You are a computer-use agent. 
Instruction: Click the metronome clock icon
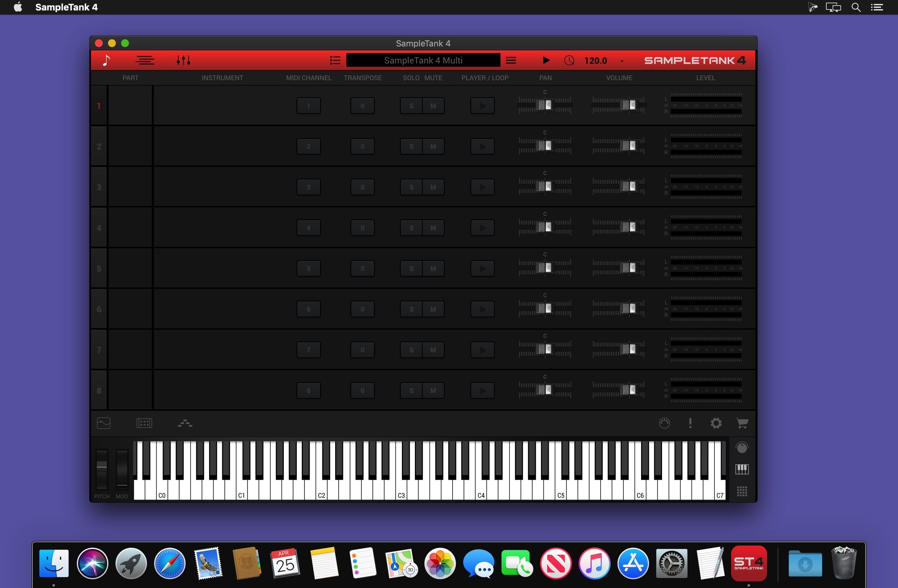pyautogui.click(x=569, y=61)
